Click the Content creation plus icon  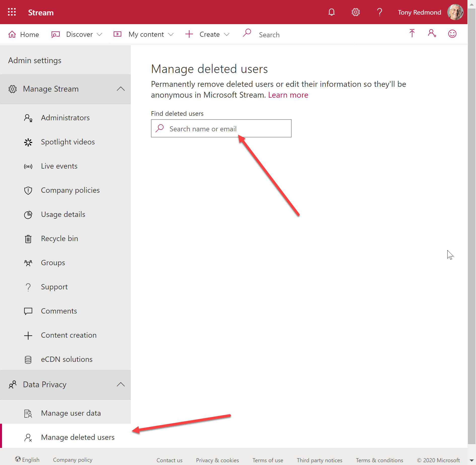coord(28,335)
